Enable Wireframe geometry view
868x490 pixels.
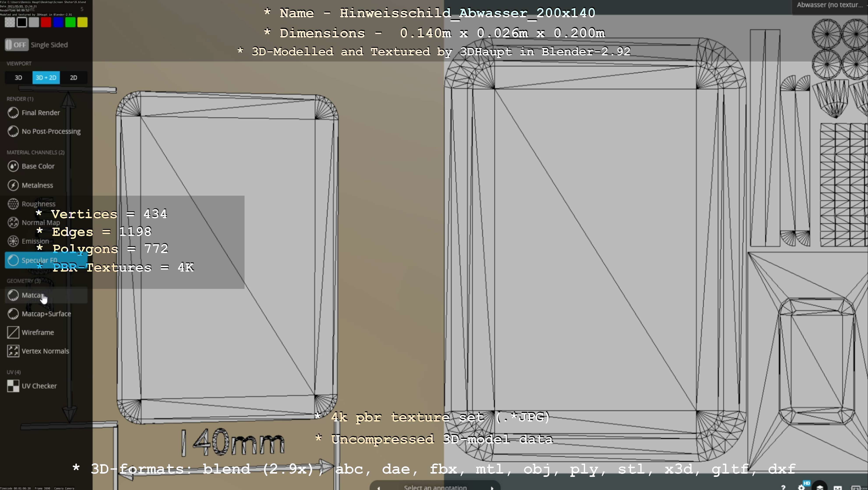pos(46,332)
